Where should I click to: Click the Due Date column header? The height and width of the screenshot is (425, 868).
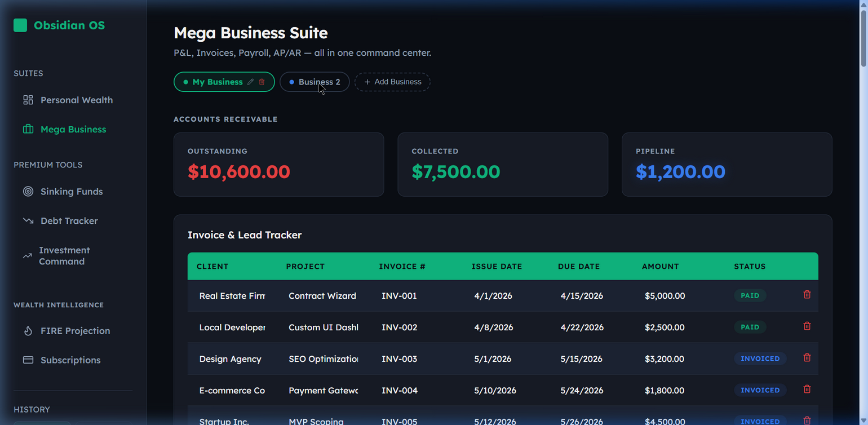coord(579,266)
